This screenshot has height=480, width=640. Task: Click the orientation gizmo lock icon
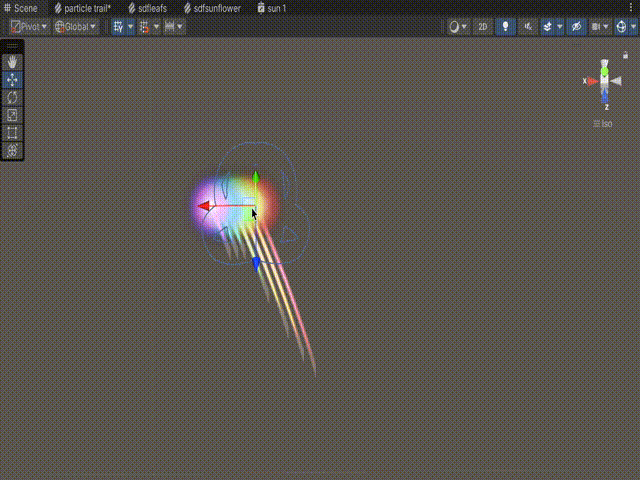coord(625,55)
